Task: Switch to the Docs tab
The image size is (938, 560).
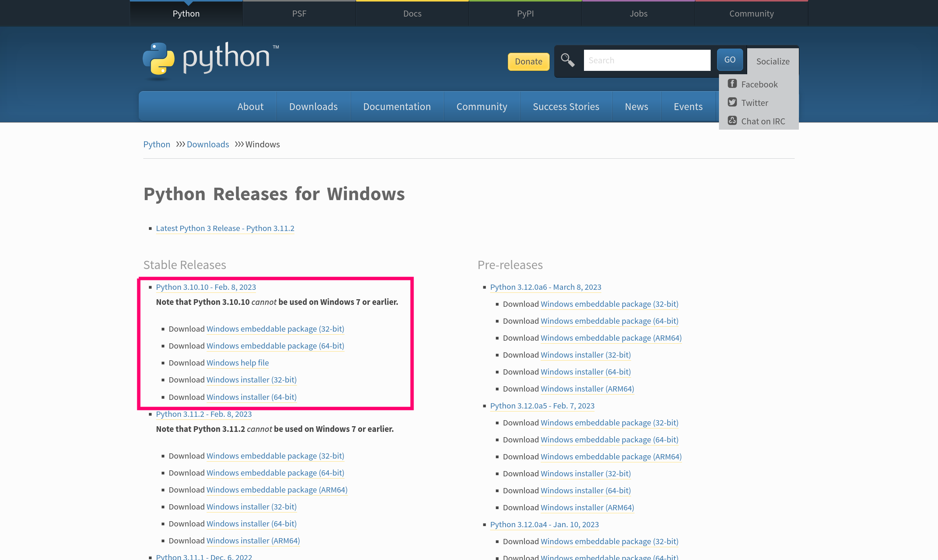Action: [x=412, y=13]
